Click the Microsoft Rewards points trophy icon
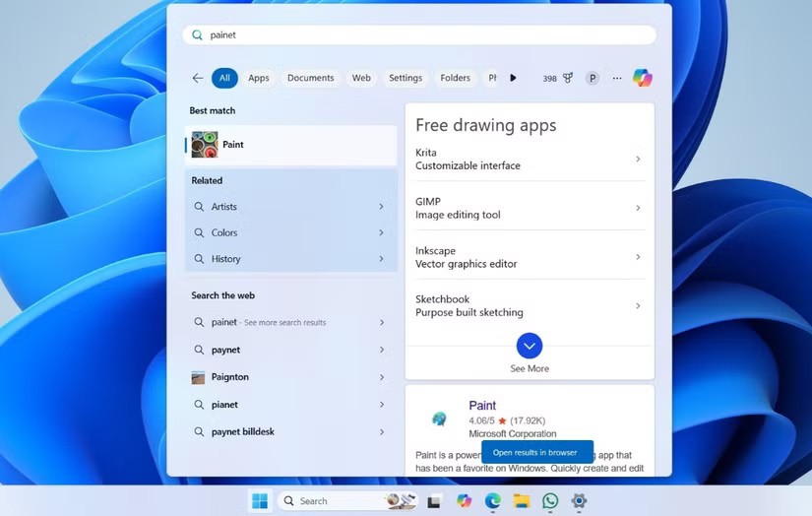This screenshot has width=812, height=516. tap(568, 78)
